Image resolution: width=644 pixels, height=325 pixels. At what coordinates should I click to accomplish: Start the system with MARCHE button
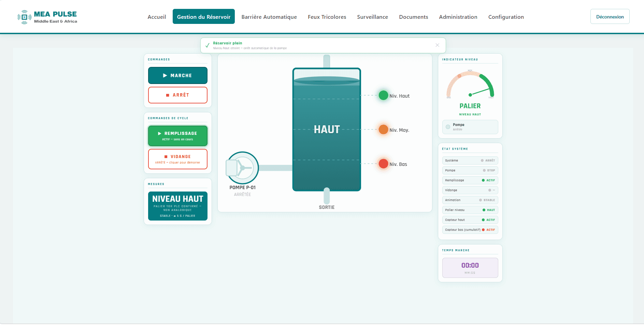178,75
